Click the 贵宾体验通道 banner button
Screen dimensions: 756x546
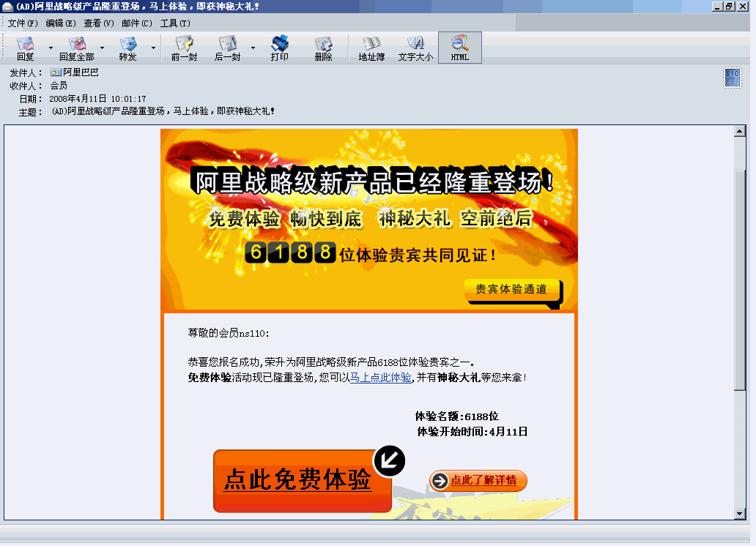click(512, 291)
